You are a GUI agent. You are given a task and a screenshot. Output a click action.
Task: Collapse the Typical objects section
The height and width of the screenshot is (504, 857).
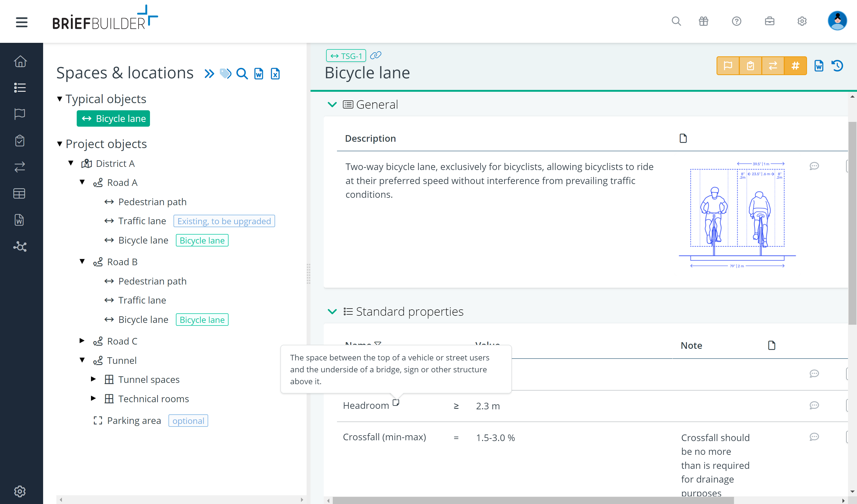click(60, 99)
